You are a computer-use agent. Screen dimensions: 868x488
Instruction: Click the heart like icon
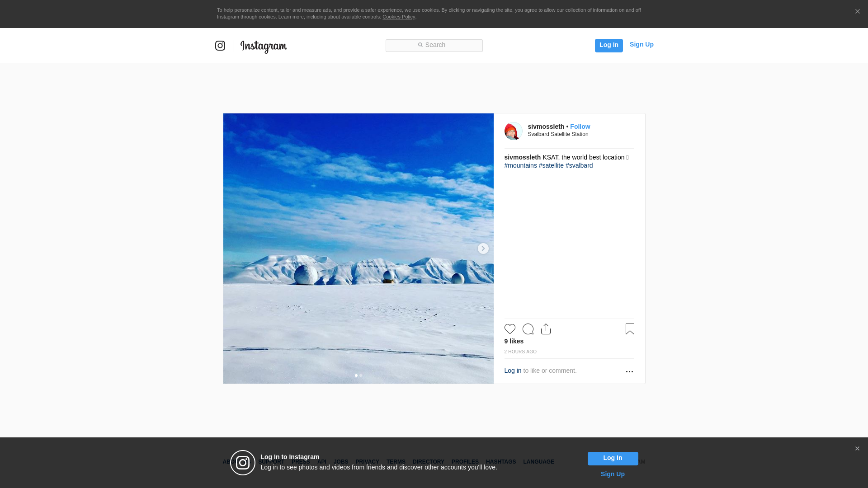[x=509, y=329]
